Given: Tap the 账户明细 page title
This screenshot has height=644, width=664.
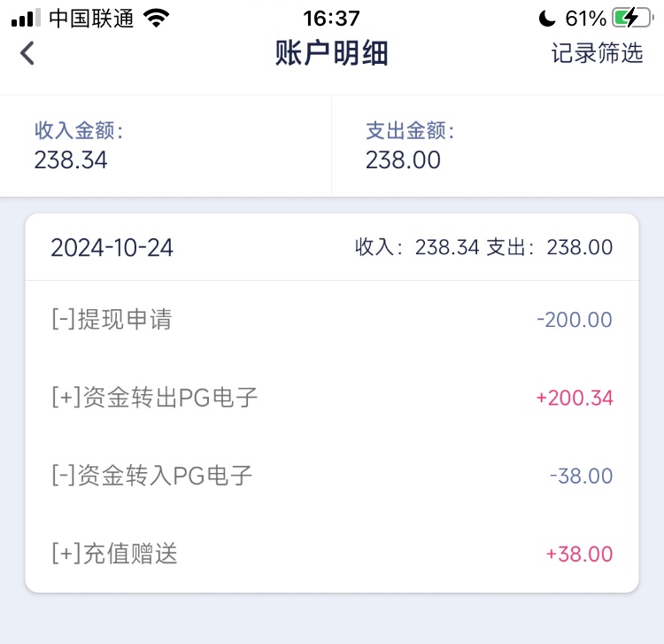Looking at the screenshot, I should tap(332, 53).
